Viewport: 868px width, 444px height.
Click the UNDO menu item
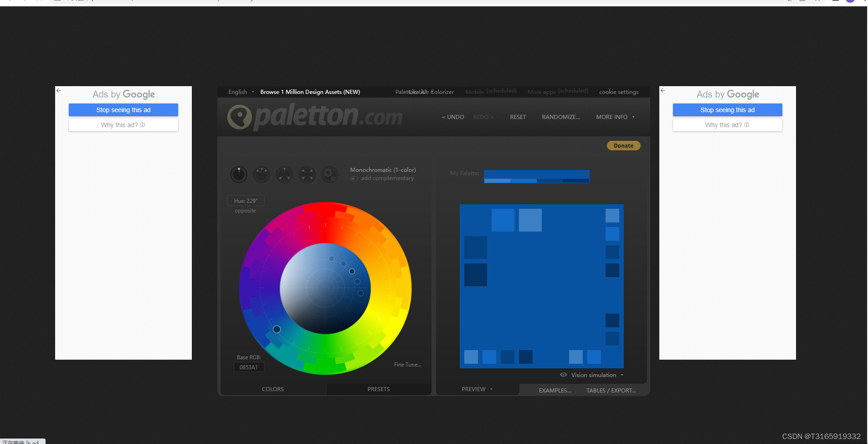[453, 117]
